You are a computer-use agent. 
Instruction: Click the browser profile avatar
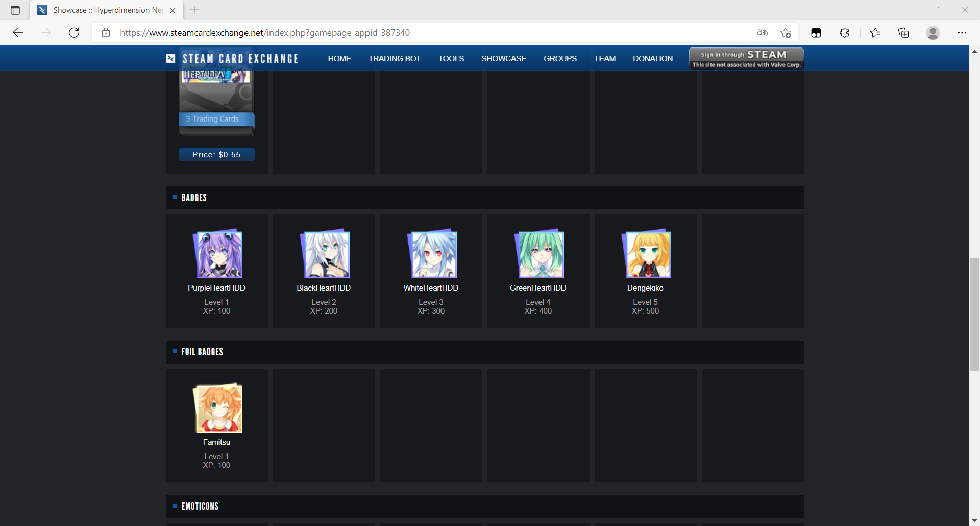point(933,33)
